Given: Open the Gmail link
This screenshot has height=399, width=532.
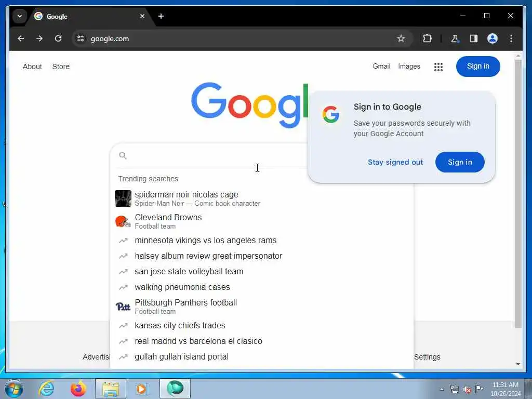Looking at the screenshot, I should [x=381, y=66].
